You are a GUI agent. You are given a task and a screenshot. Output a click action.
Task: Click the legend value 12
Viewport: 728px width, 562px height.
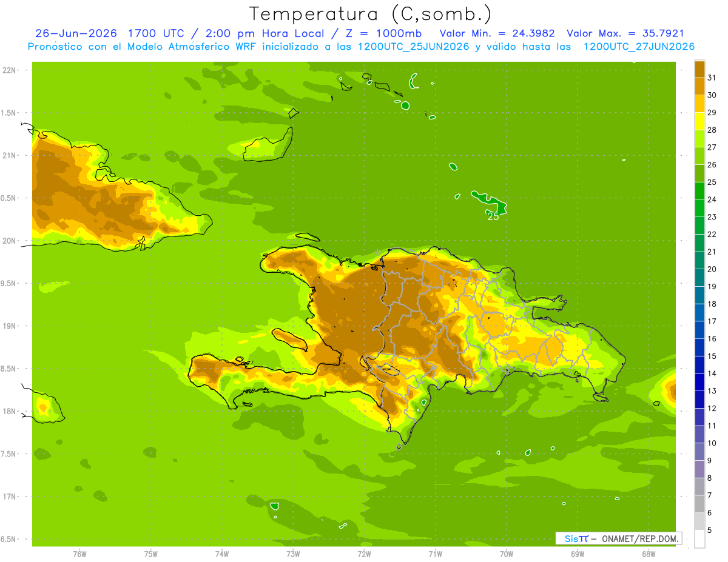click(712, 408)
